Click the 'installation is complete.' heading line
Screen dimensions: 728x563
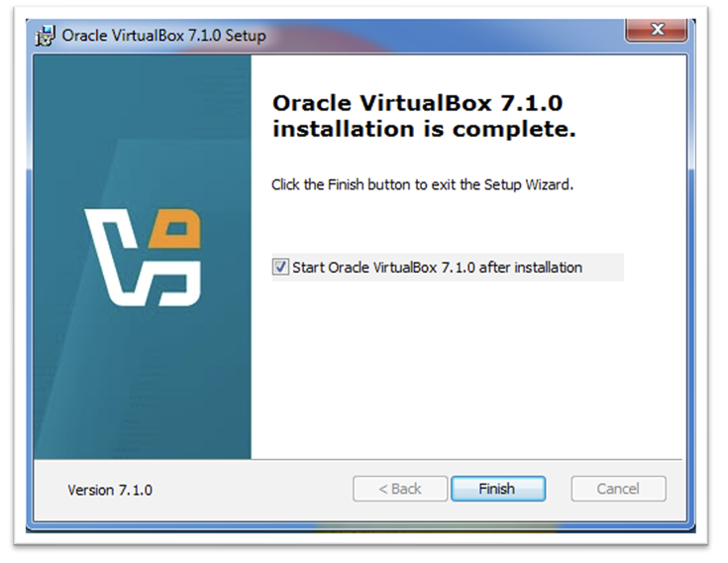click(x=423, y=129)
